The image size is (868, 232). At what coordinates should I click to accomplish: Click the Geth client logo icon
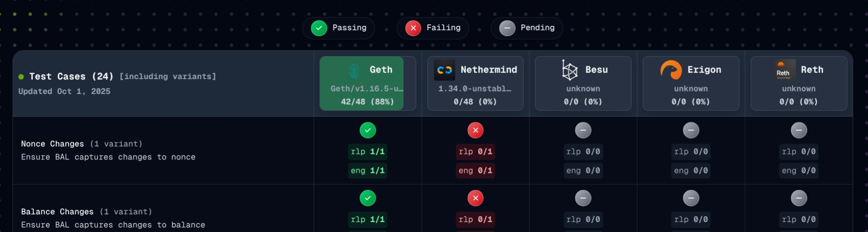pyautogui.click(x=354, y=70)
